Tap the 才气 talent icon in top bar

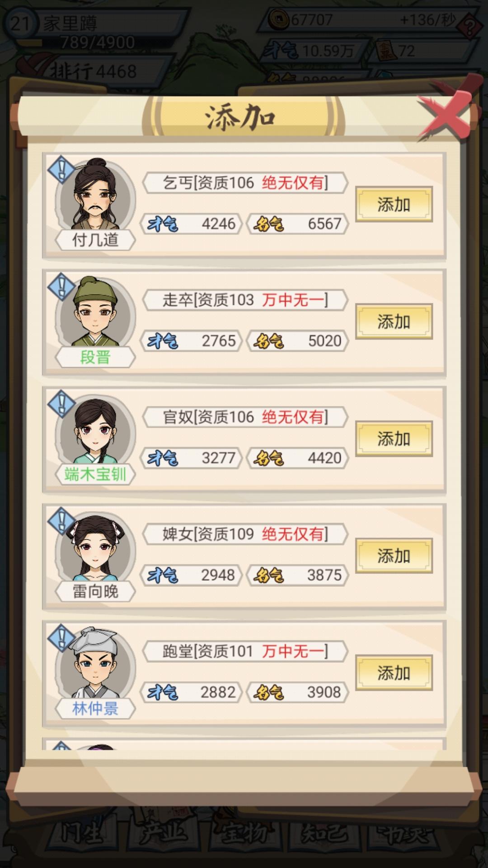(281, 50)
